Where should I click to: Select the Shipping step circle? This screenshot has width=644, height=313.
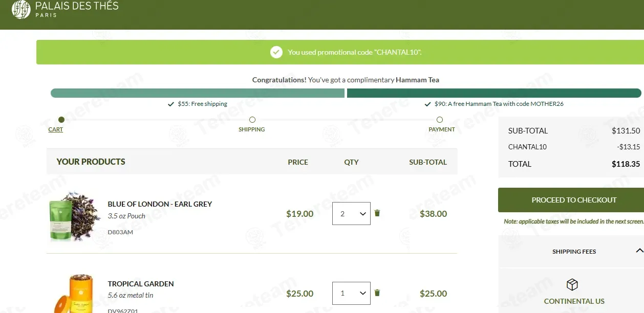(x=252, y=120)
